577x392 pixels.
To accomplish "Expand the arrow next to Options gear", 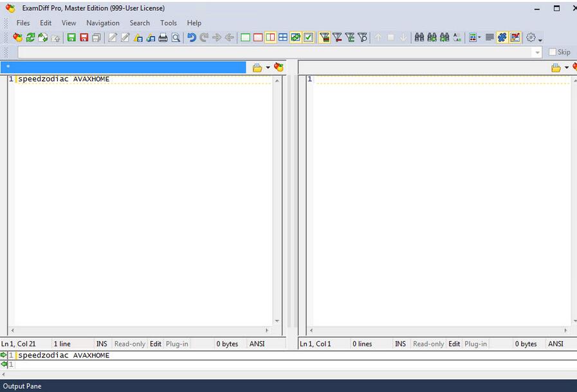I will tap(540, 40).
